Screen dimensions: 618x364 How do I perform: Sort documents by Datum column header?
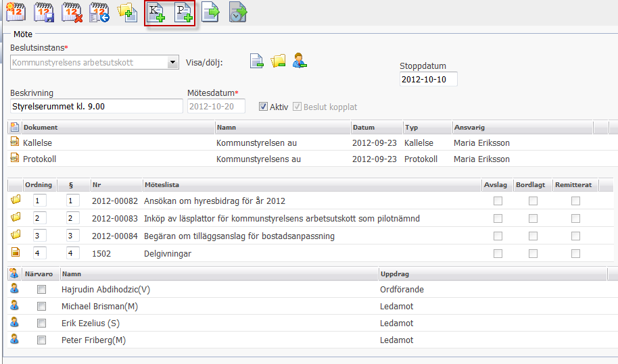[x=364, y=128]
